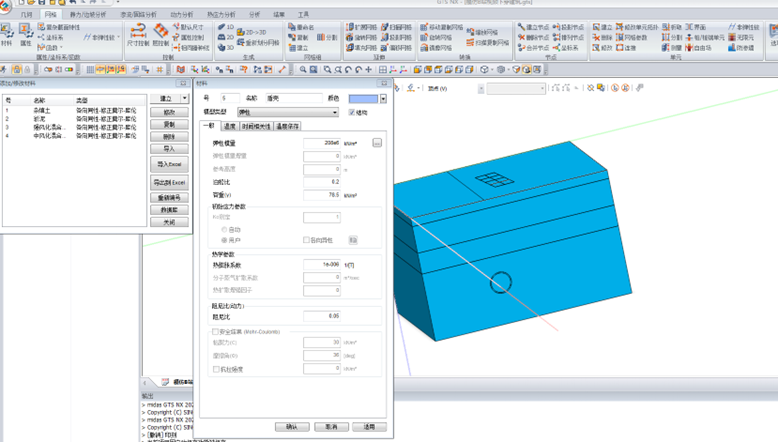
Task: Click the 弹性模量 value field
Action: pos(322,143)
